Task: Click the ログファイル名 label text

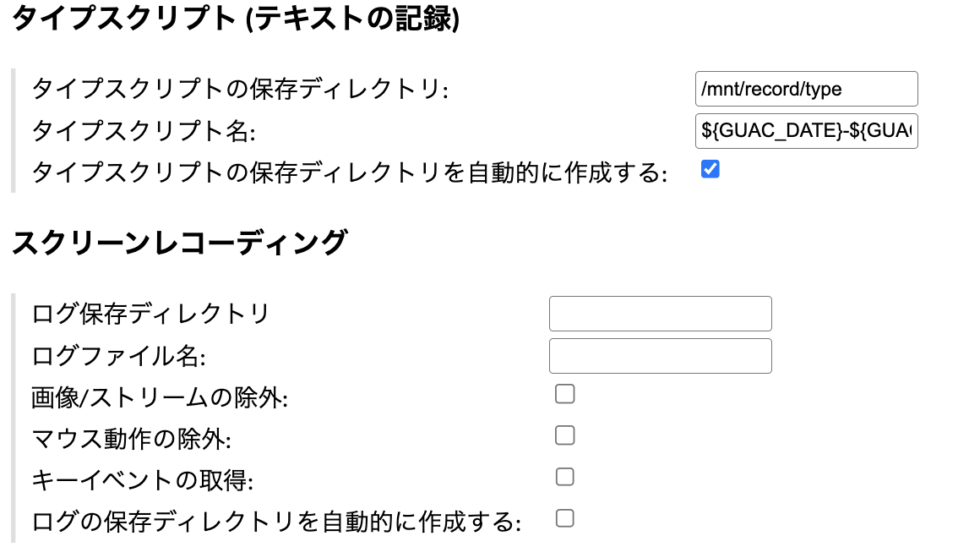Action: 118,356
